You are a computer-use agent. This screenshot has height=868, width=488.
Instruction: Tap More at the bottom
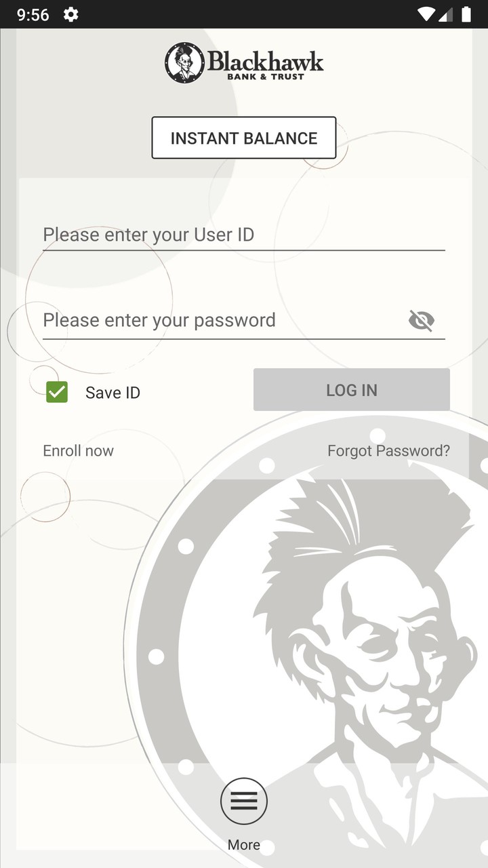coord(244,844)
